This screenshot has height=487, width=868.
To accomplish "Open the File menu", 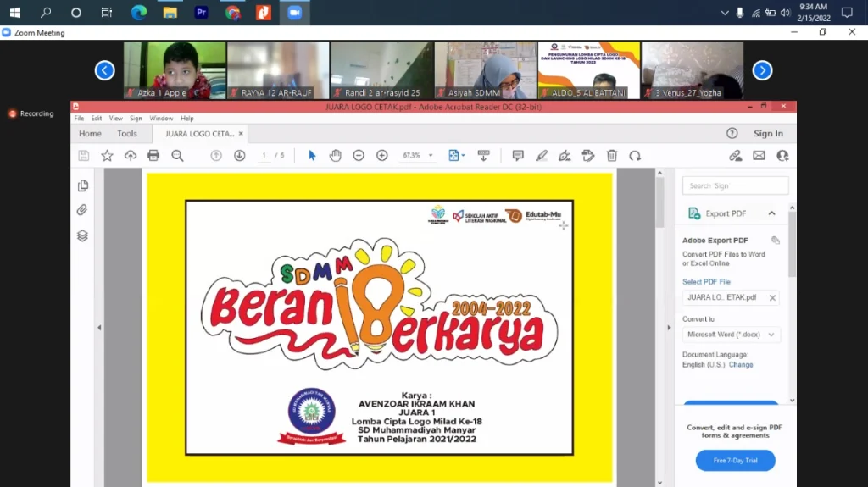I will pos(79,118).
